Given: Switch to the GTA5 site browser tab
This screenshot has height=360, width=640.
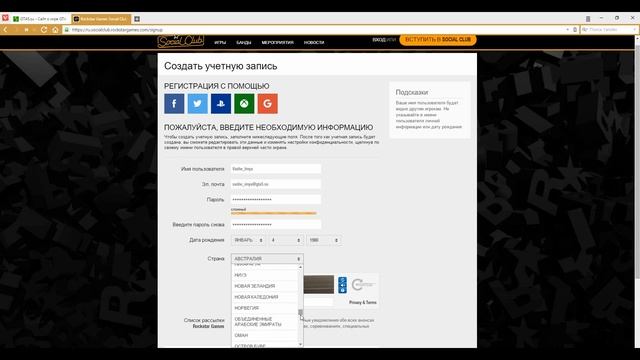Looking at the screenshot, I should [40, 19].
